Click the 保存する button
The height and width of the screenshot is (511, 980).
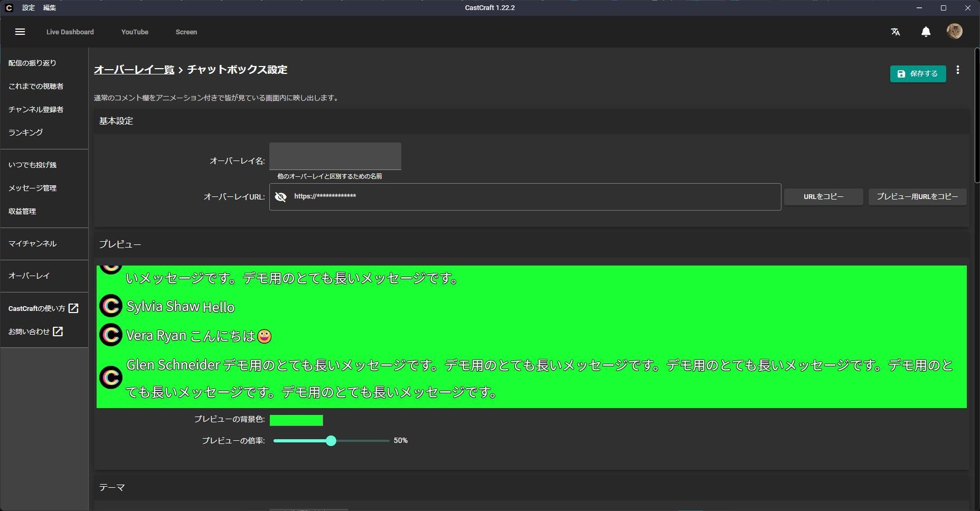coord(918,74)
